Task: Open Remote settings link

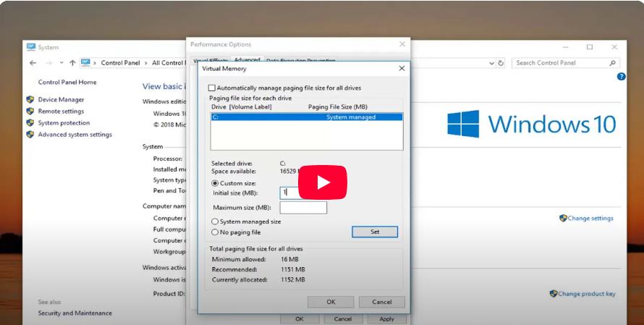Action: pos(61,111)
